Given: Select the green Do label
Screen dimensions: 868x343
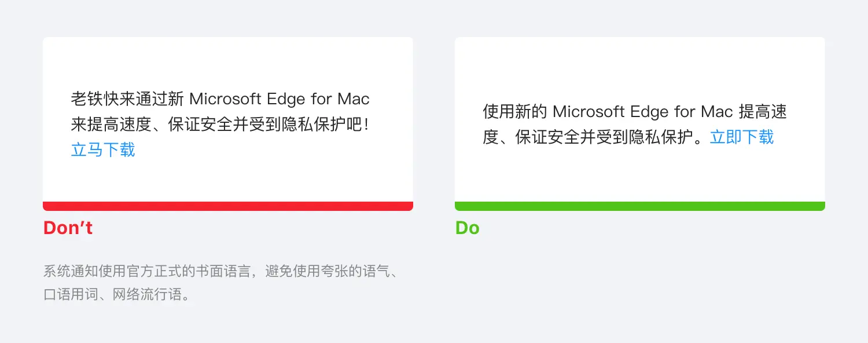Looking at the screenshot, I should (x=467, y=228).
